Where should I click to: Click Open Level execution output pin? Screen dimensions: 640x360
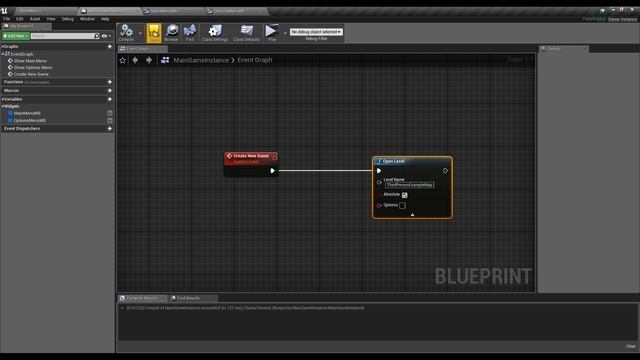pos(445,171)
